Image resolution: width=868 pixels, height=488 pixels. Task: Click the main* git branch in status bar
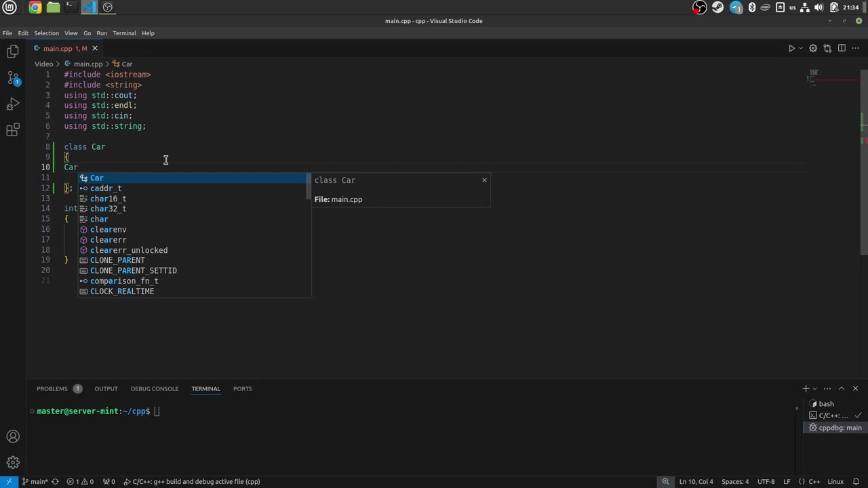pos(35,482)
